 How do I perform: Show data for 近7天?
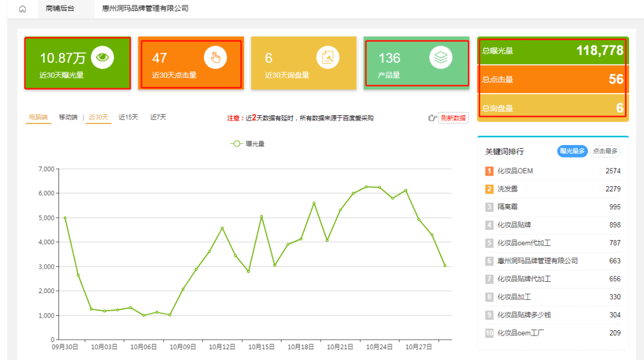(158, 118)
